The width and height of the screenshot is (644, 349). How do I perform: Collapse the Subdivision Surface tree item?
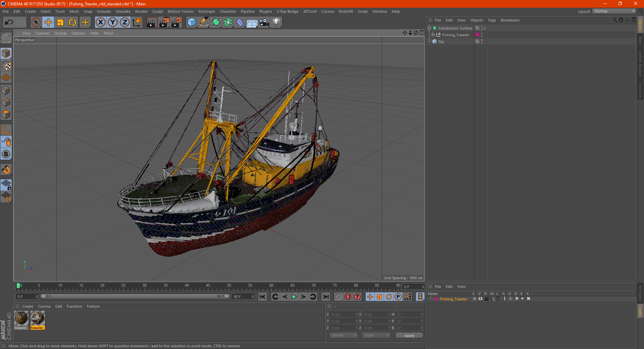429,28
